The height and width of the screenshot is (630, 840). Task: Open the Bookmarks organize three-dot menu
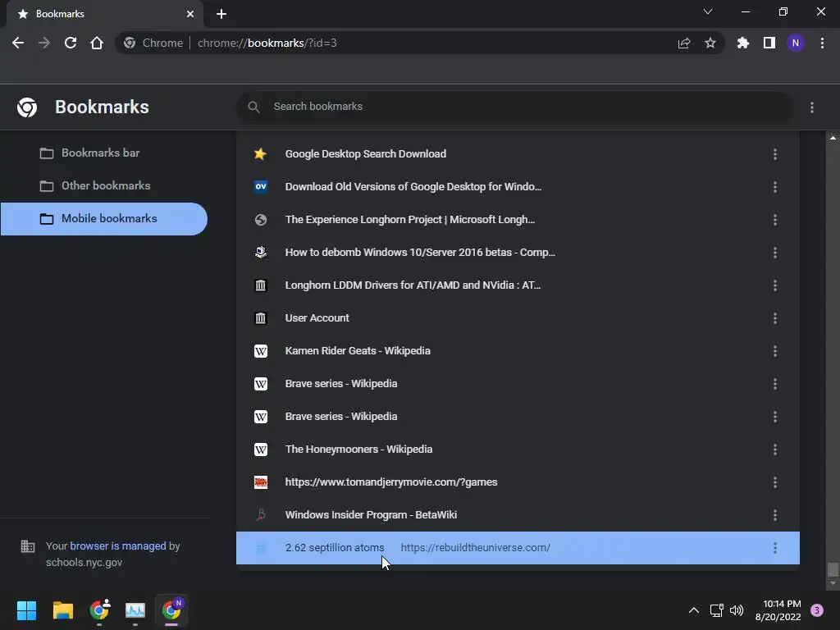coord(812,107)
